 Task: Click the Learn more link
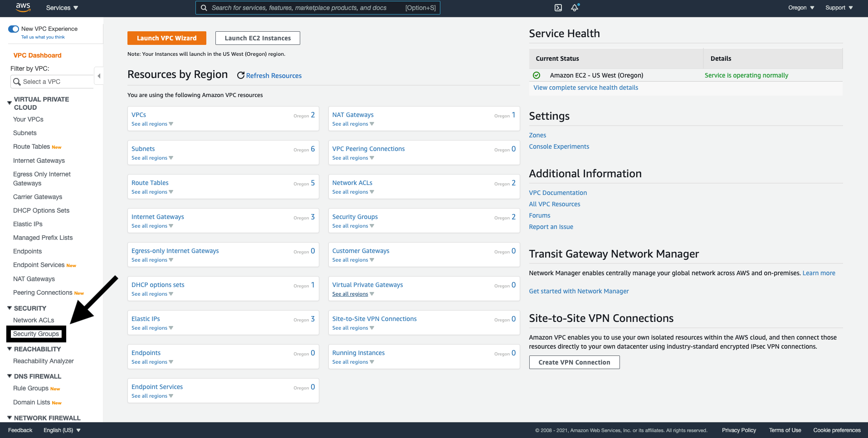(819, 273)
